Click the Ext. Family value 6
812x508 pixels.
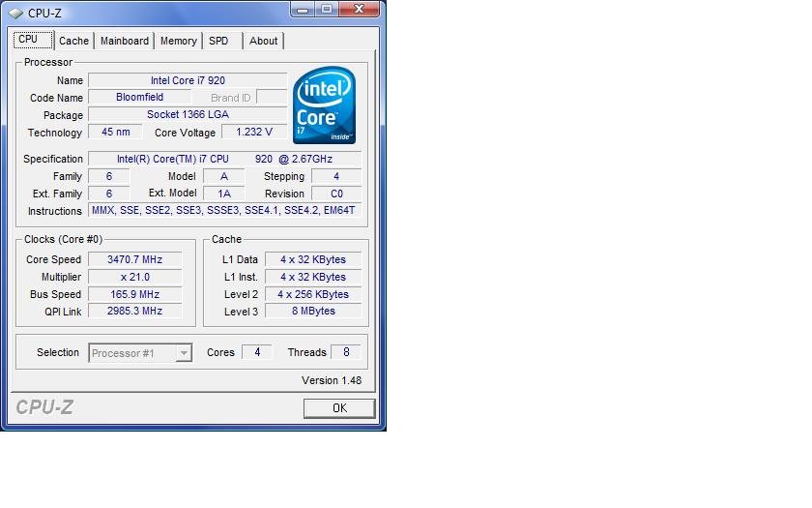pos(108,194)
